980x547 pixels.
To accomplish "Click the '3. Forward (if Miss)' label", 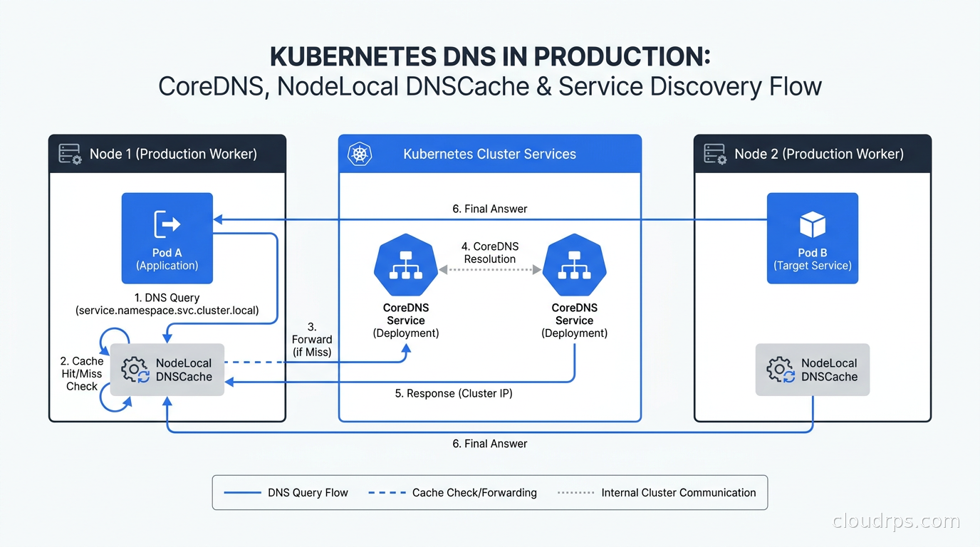I will 312,339.
